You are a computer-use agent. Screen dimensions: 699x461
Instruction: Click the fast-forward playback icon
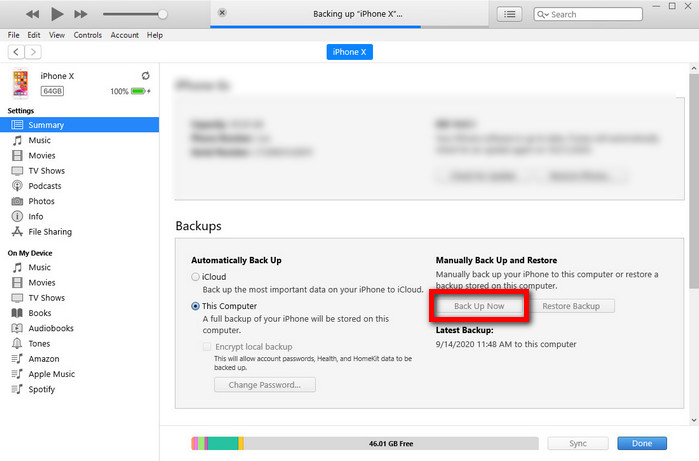(x=81, y=14)
